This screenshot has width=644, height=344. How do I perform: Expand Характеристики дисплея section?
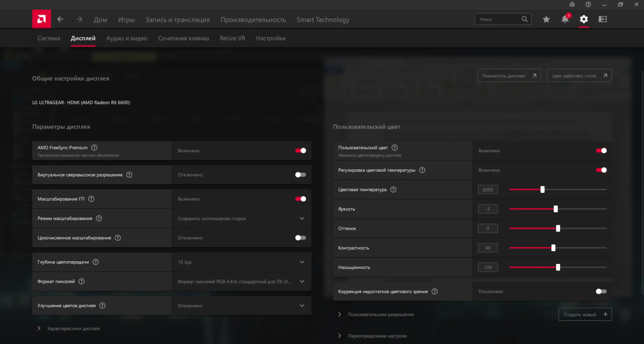coord(73,328)
